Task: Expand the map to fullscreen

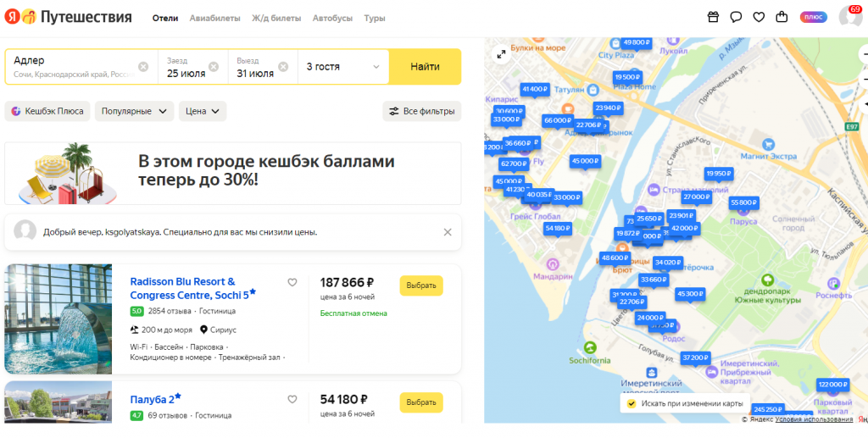Action: (x=501, y=54)
